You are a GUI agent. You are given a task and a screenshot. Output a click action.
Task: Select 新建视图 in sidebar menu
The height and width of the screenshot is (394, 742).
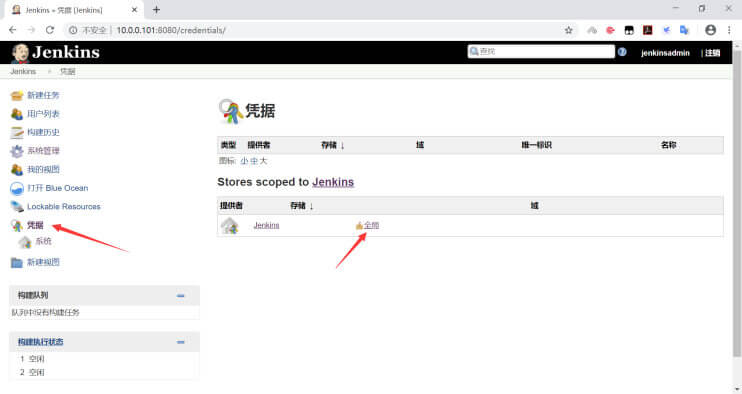[x=43, y=262]
